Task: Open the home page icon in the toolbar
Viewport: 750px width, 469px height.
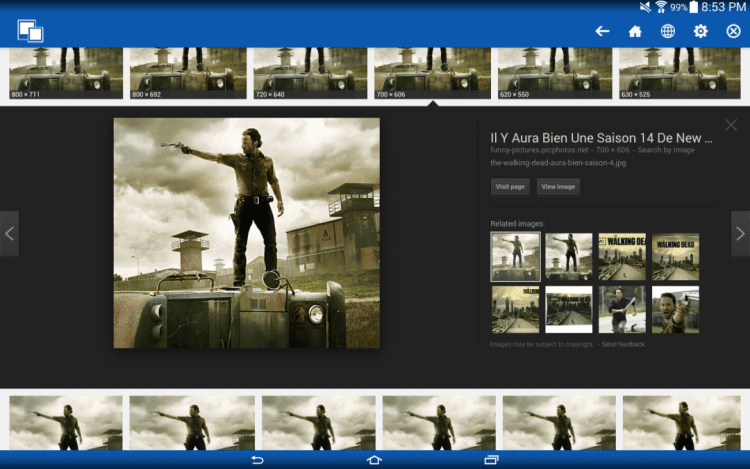Action: click(x=635, y=32)
